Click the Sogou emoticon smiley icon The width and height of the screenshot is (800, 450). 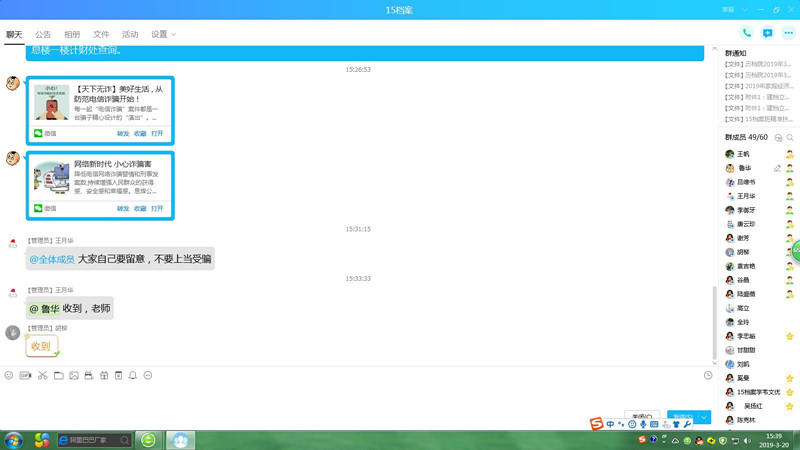click(x=632, y=424)
